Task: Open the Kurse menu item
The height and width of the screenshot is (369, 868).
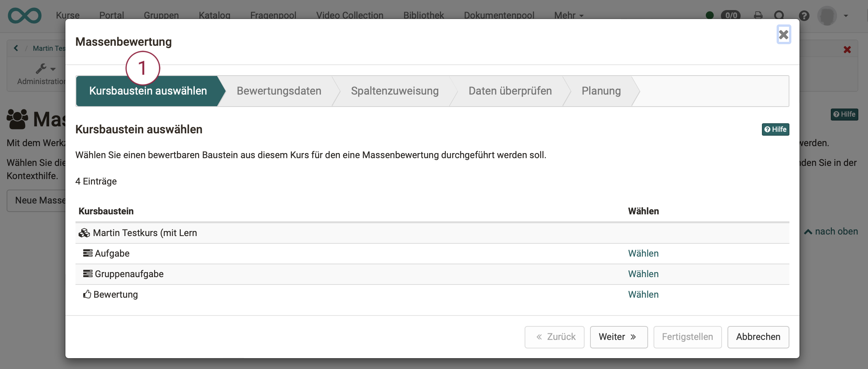Action: pyautogui.click(x=68, y=16)
